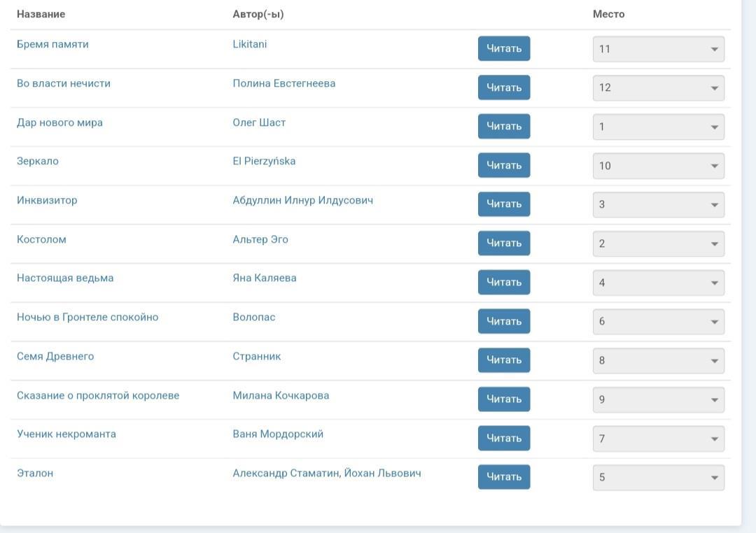This screenshot has height=533, width=756.
Task: Click author link Likitani
Action: (250, 44)
